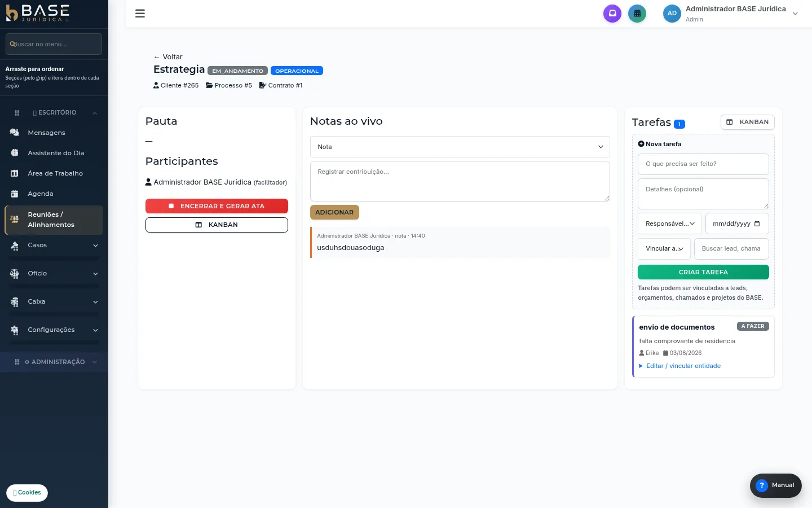812x508 pixels.
Task: Click the green CRIAR TAREFA button
Action: click(703, 272)
